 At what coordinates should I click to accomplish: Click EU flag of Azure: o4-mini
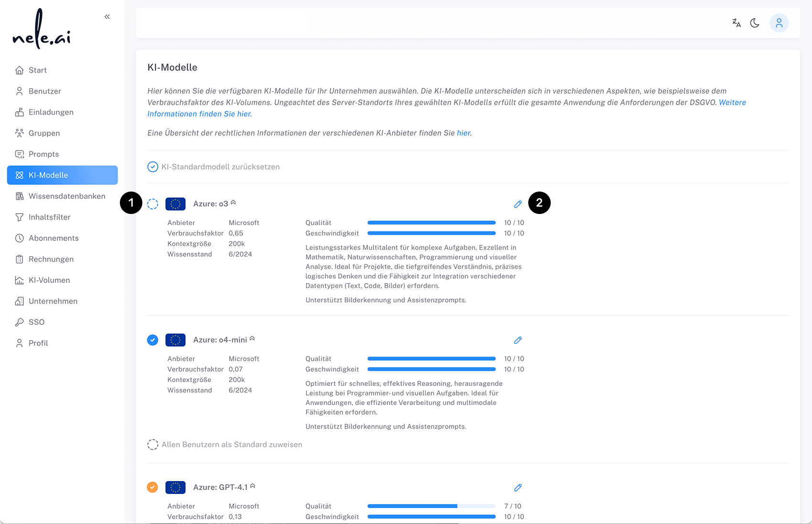[175, 340]
